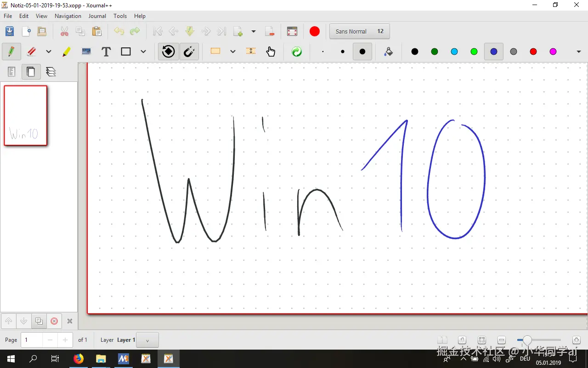Open the new page options dropdown
This screenshot has height=368, width=588.
(x=253, y=31)
